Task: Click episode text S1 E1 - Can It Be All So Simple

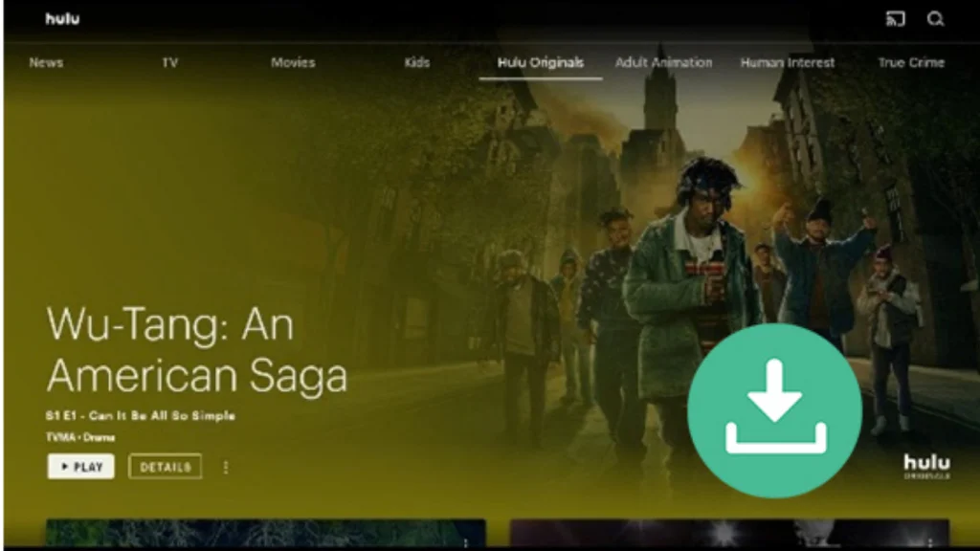Action: (141, 415)
